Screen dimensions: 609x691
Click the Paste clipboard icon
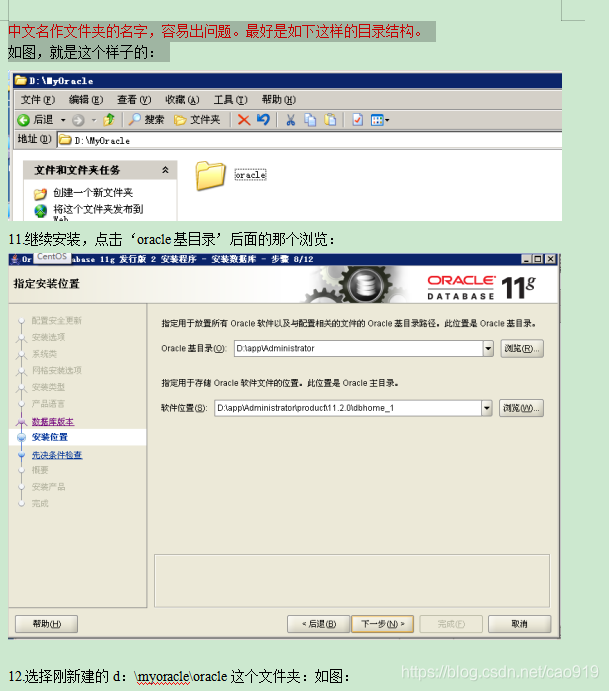click(x=330, y=120)
